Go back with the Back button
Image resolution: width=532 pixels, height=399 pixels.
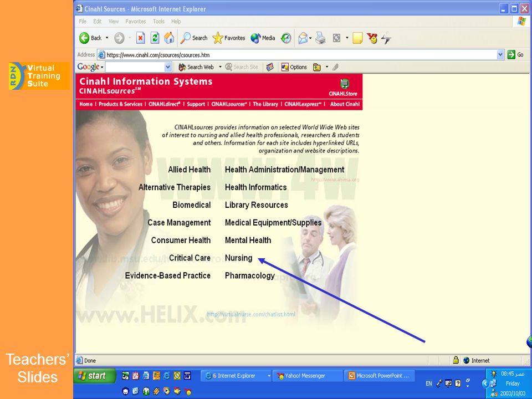[90, 38]
